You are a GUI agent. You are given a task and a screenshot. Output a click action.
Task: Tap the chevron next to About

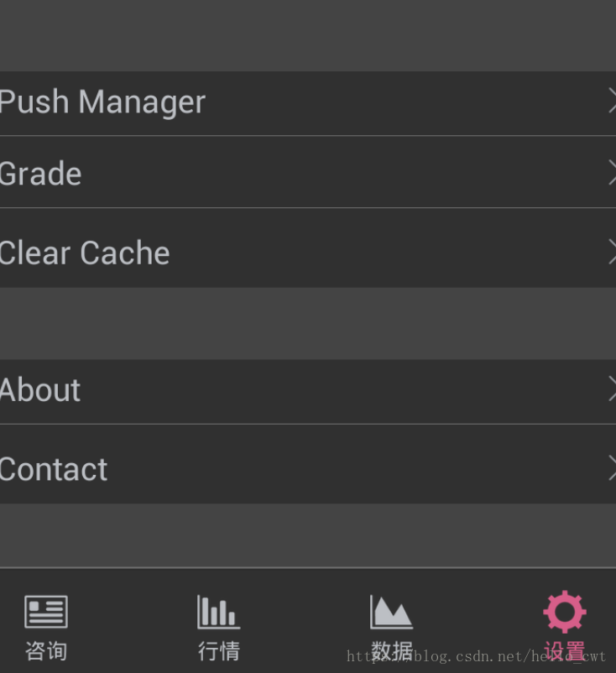pyautogui.click(x=612, y=389)
